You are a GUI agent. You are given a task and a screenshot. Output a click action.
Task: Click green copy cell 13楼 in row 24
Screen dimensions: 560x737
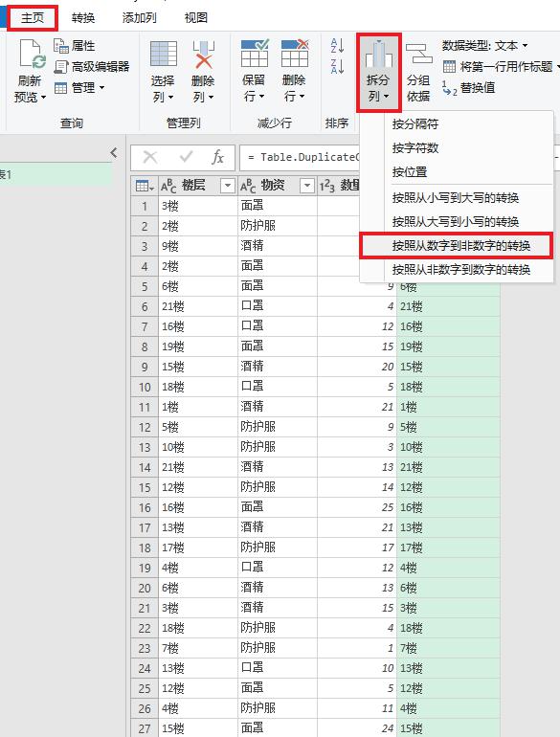coord(449,668)
